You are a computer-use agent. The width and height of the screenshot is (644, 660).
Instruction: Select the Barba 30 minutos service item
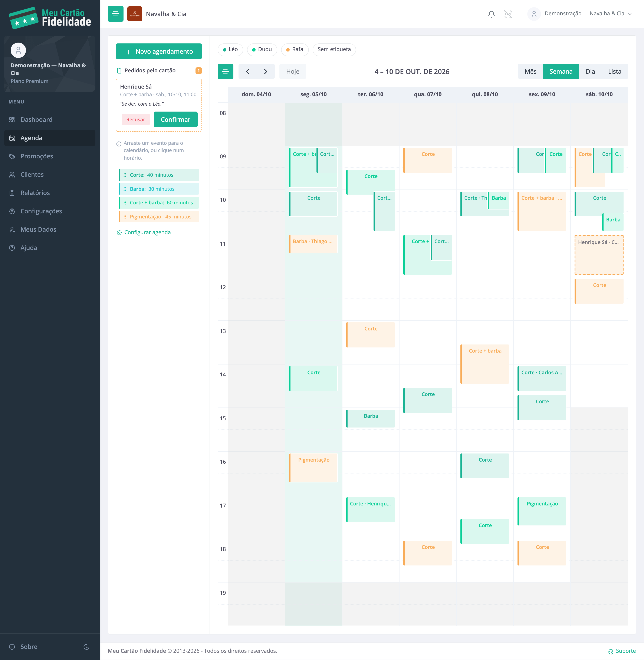tap(159, 189)
